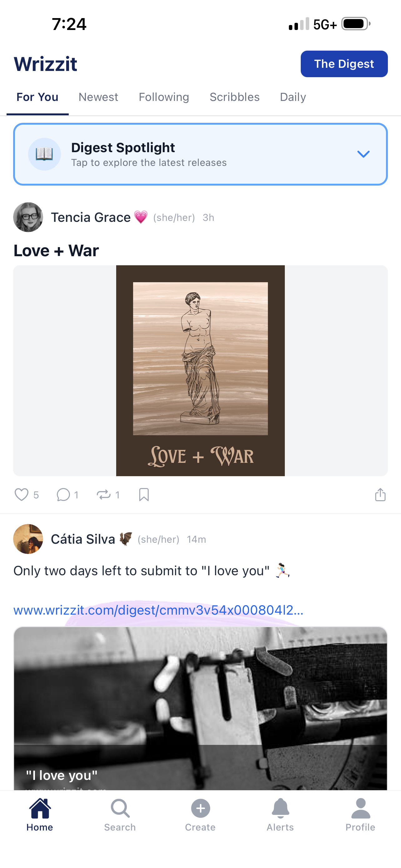Viewport: 401px width, 868px height.
Task: Go to the Profile tab
Action: click(x=360, y=815)
